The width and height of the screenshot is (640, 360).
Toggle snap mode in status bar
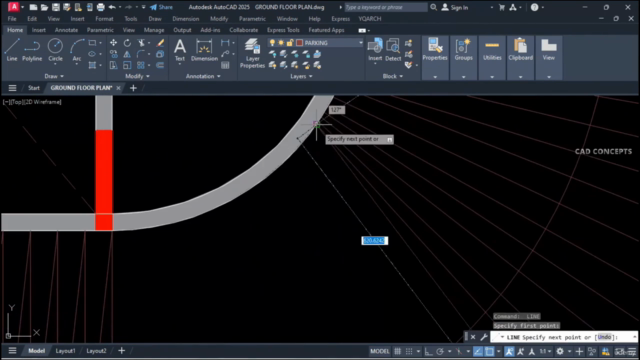409,351
